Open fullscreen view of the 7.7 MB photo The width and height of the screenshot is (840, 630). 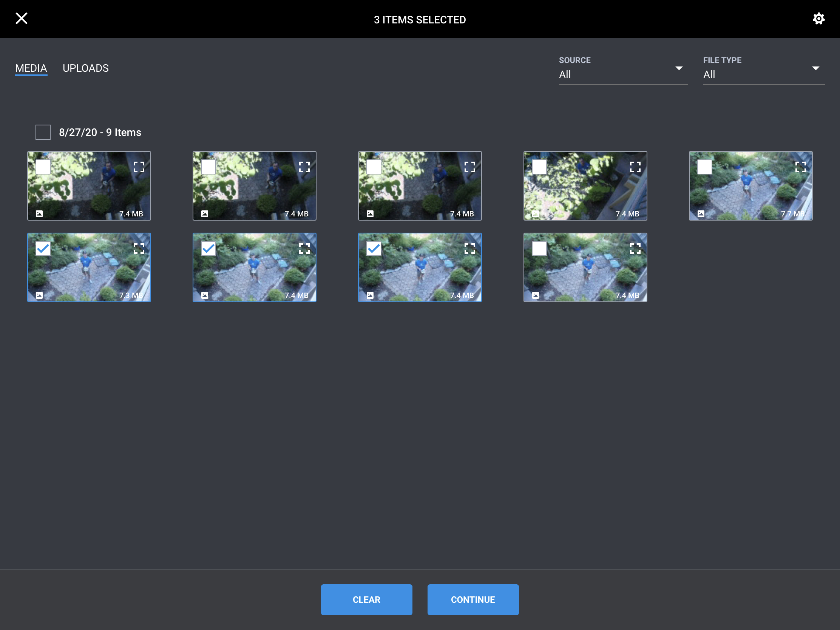[x=800, y=167]
